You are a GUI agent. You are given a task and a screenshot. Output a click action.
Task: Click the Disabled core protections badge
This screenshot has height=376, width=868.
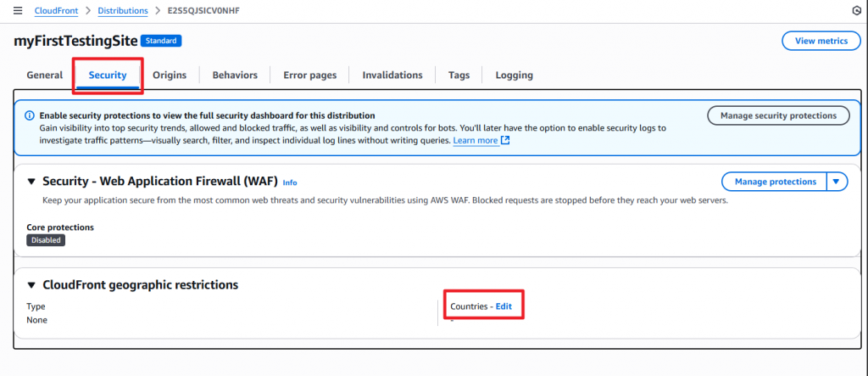pos(46,240)
